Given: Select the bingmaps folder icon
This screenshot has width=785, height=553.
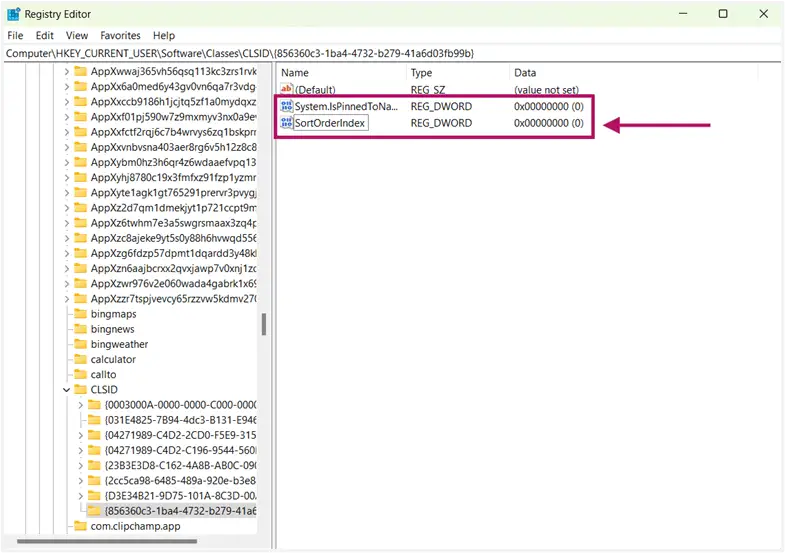Looking at the screenshot, I should pyautogui.click(x=80, y=314).
